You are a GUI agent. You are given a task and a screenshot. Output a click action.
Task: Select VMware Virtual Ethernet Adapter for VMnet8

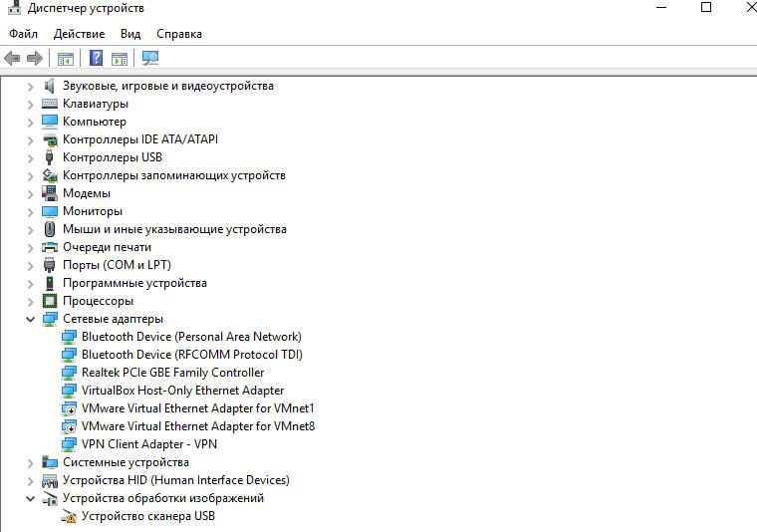click(x=198, y=426)
